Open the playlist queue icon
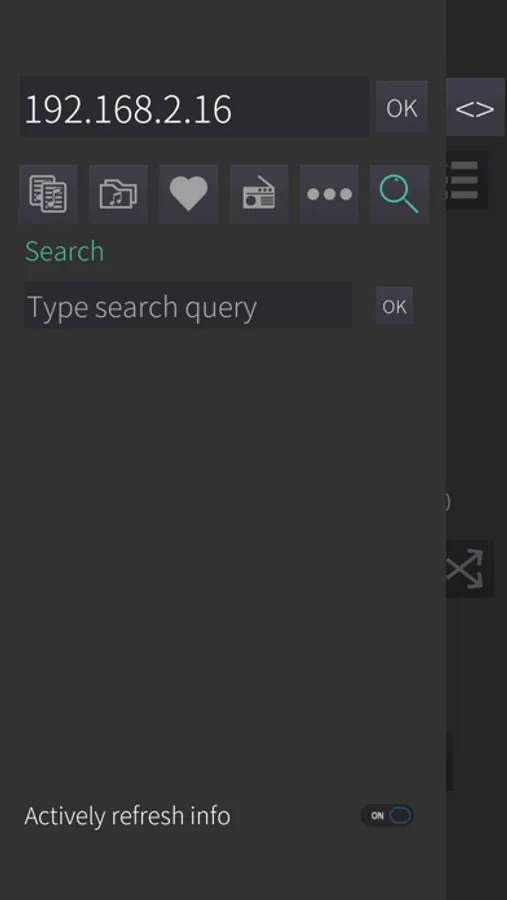The height and width of the screenshot is (900, 507). coord(48,194)
